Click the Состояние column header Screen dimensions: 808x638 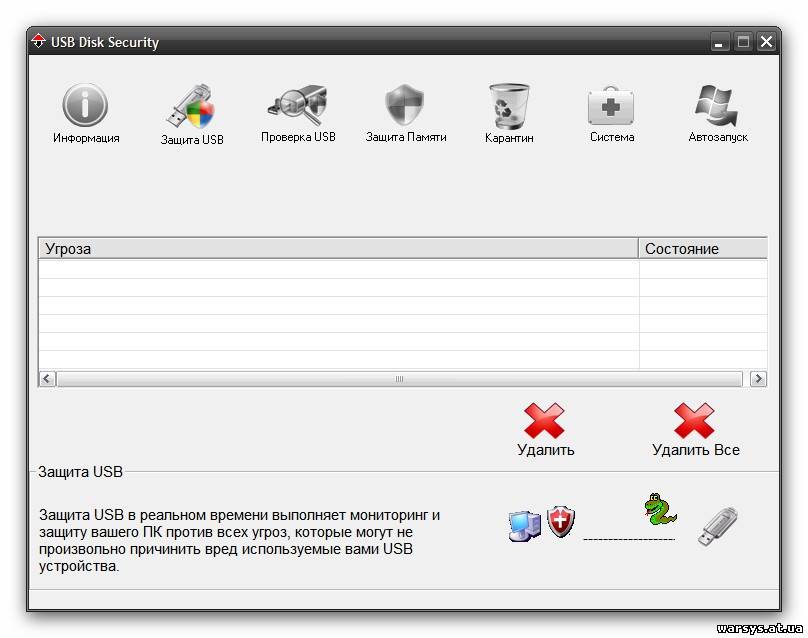tap(703, 248)
